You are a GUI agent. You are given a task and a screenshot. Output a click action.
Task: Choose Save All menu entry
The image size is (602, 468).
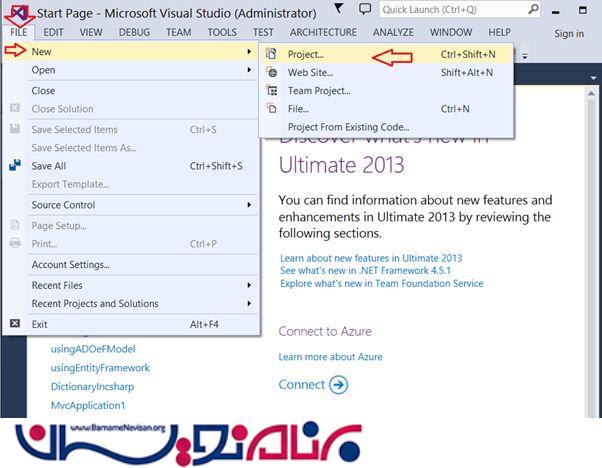coord(131,166)
